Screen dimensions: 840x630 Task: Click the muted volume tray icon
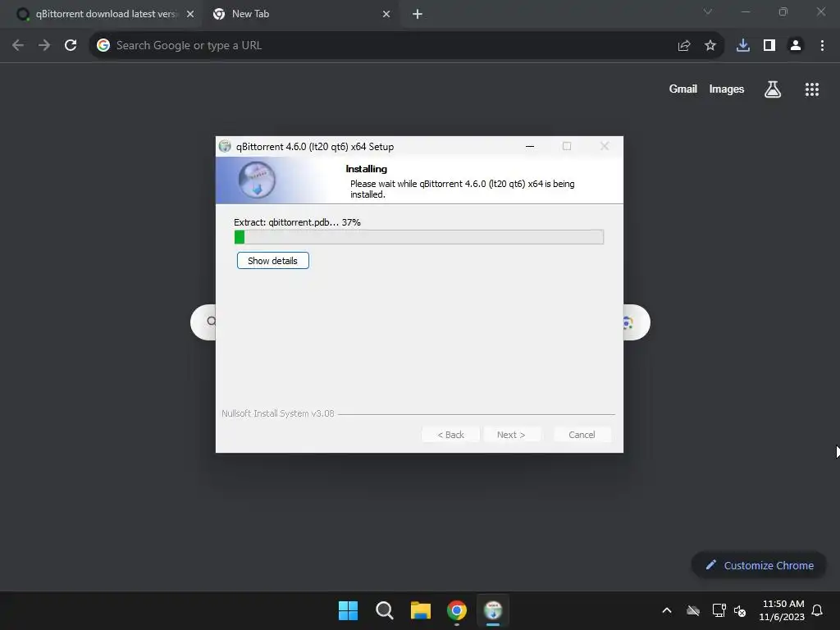point(740,610)
